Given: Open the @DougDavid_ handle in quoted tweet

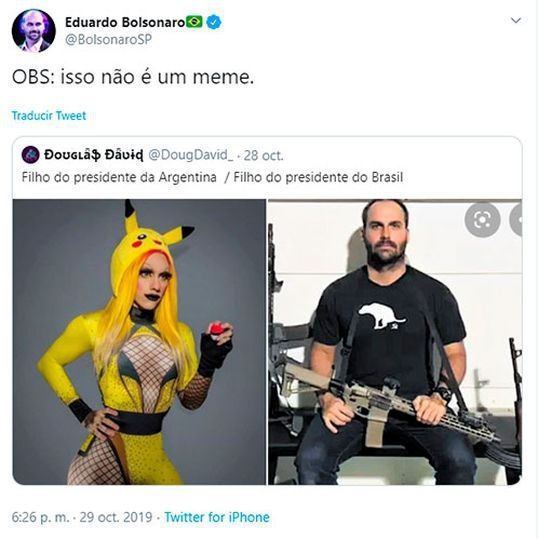Looking at the screenshot, I should pos(191,155).
